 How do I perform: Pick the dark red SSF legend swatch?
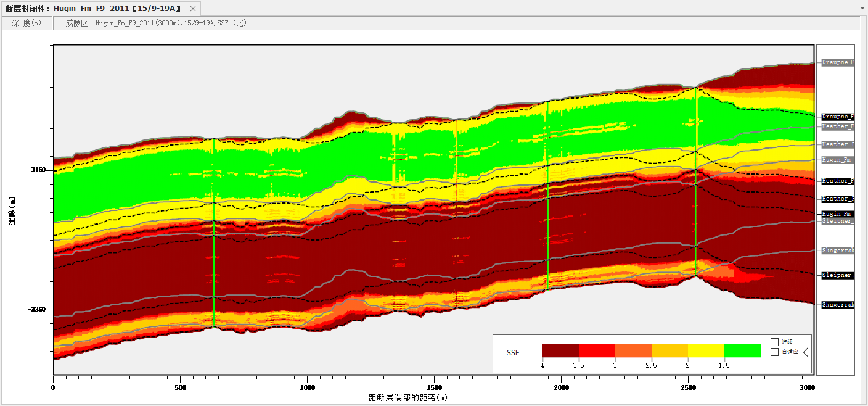coord(560,350)
